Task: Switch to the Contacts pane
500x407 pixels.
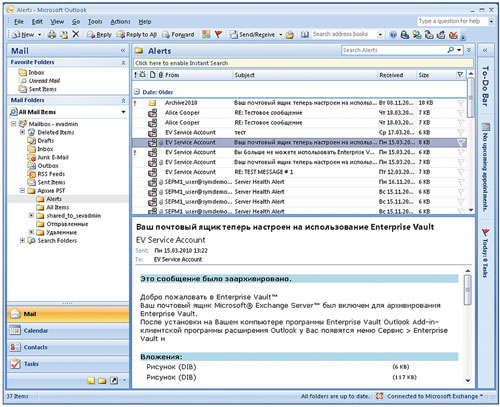Action: tap(68, 347)
